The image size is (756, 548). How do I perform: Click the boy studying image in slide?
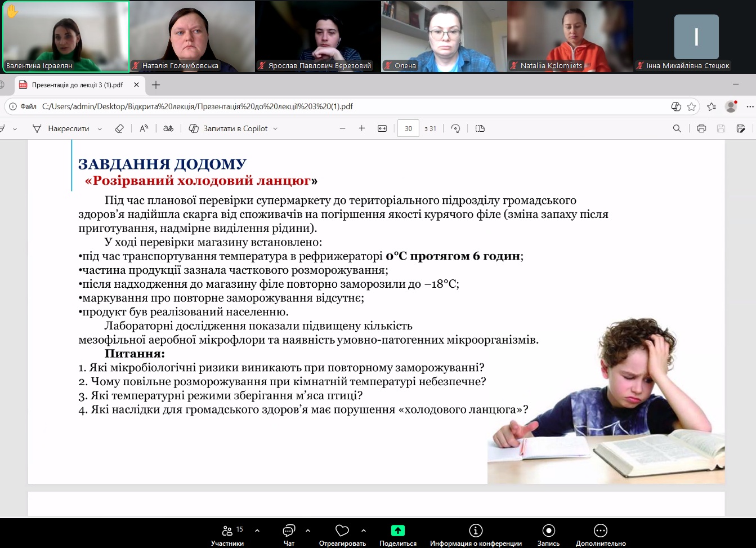click(606, 401)
